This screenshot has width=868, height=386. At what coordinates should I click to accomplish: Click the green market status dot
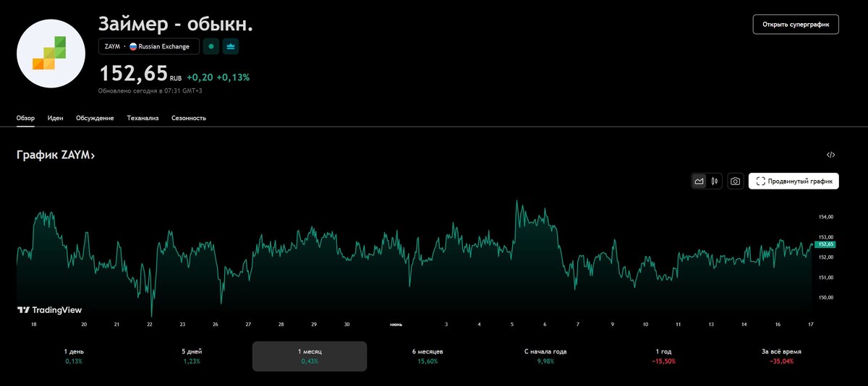pyautogui.click(x=211, y=46)
